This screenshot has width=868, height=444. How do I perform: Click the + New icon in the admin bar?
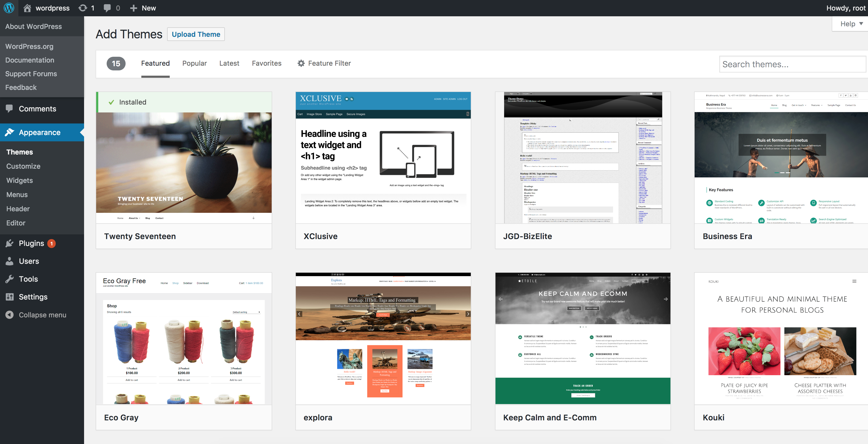click(x=134, y=8)
